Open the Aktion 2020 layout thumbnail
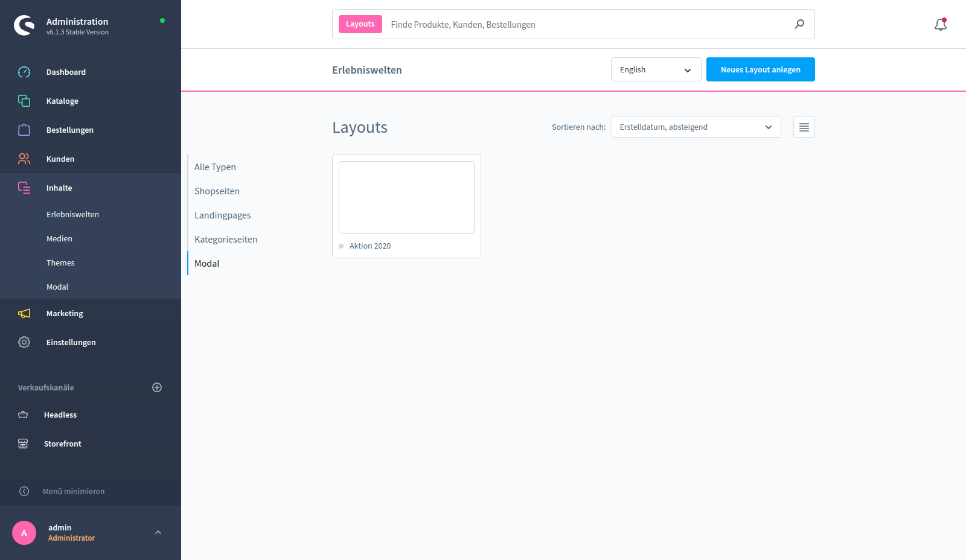 (x=406, y=197)
